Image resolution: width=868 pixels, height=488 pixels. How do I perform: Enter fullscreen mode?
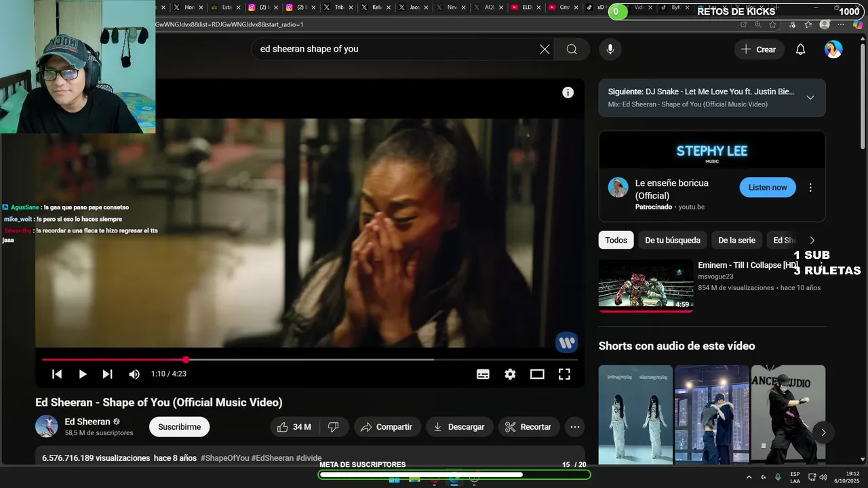[564, 374]
